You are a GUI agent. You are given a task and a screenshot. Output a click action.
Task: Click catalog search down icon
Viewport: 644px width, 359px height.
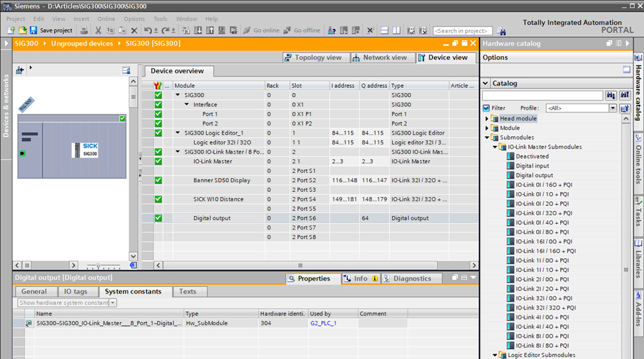coord(611,95)
